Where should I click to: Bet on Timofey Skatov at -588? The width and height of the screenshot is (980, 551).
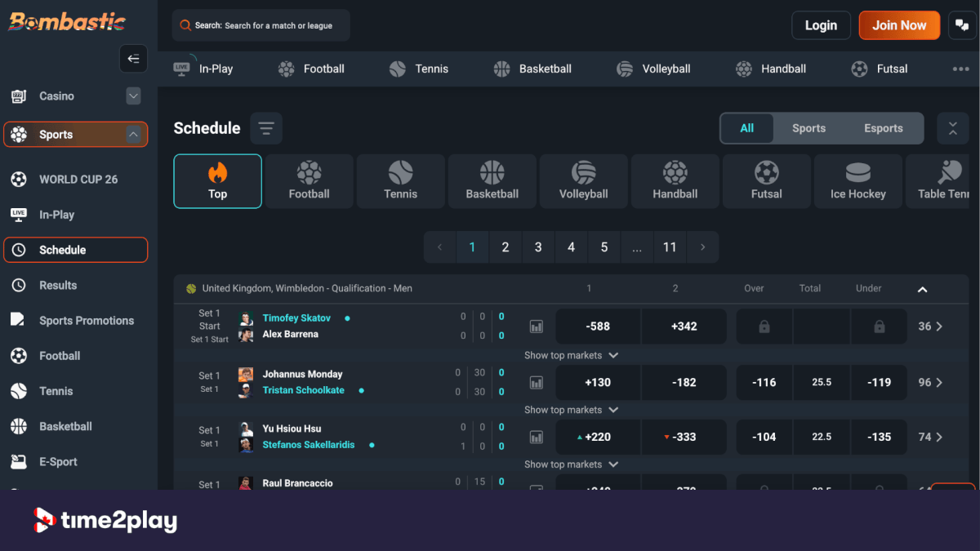599,327
